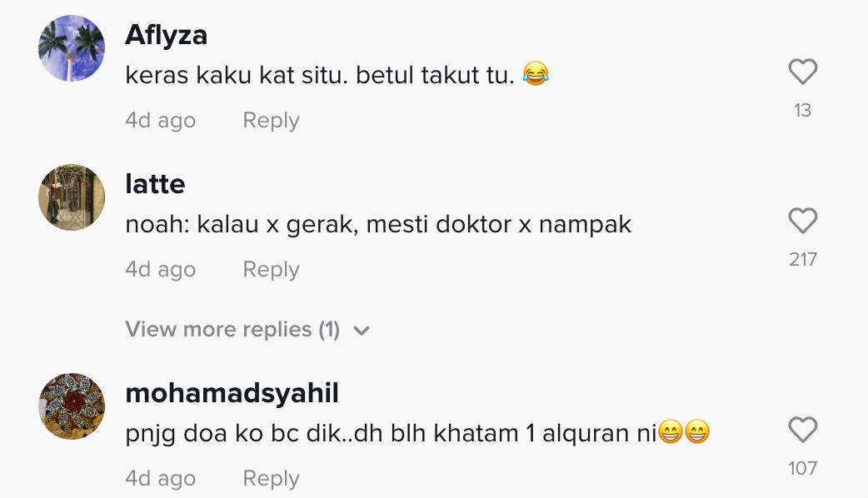868x498 pixels.
Task: Click latte's comment text starting with noah
Action: coord(378,224)
